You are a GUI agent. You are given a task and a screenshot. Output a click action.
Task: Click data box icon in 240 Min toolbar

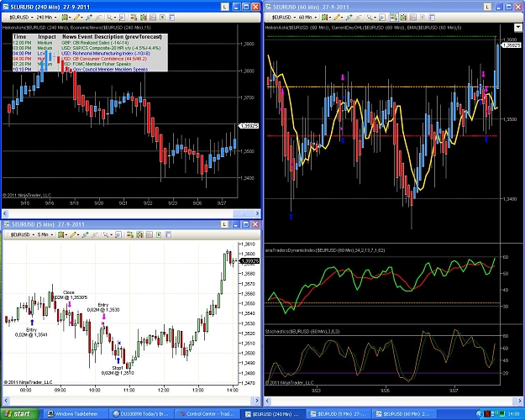coord(122,17)
